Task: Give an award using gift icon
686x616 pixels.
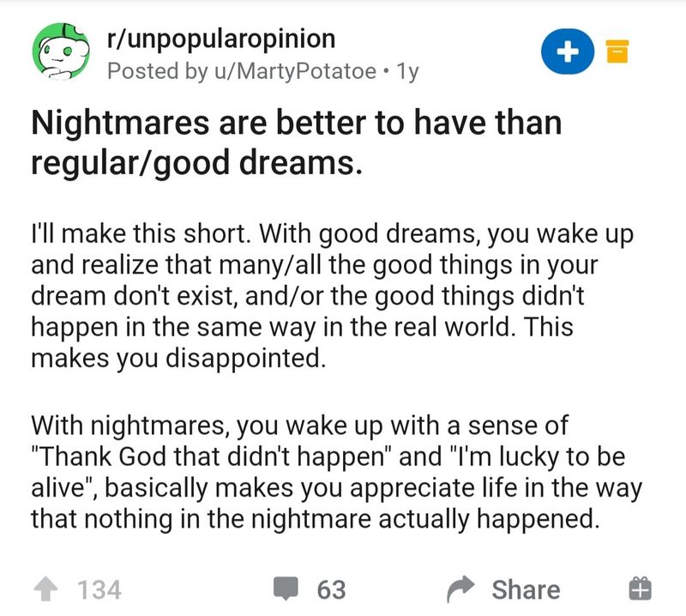Action: [641, 589]
